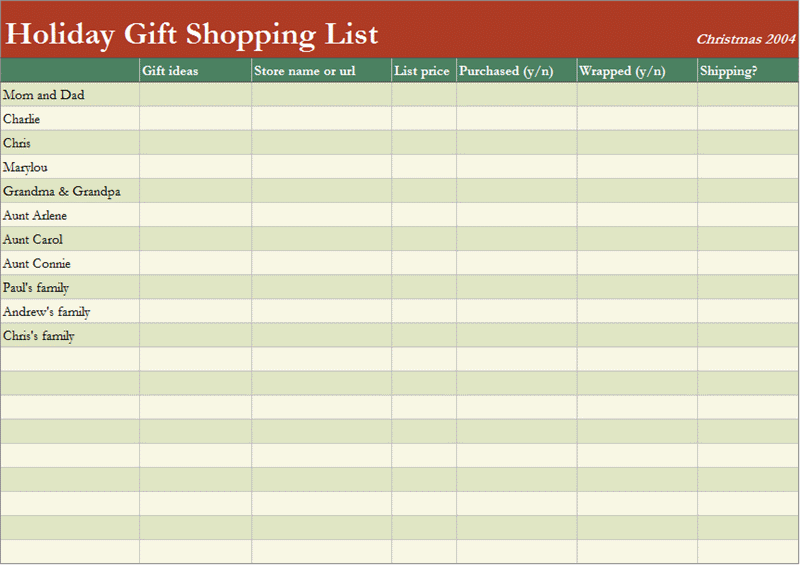
Task: Click the Charlie name cell
Action: 70,118
